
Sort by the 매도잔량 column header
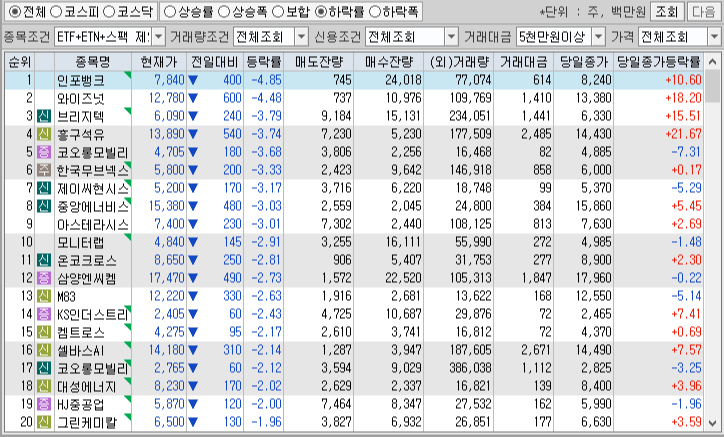pyautogui.click(x=319, y=61)
